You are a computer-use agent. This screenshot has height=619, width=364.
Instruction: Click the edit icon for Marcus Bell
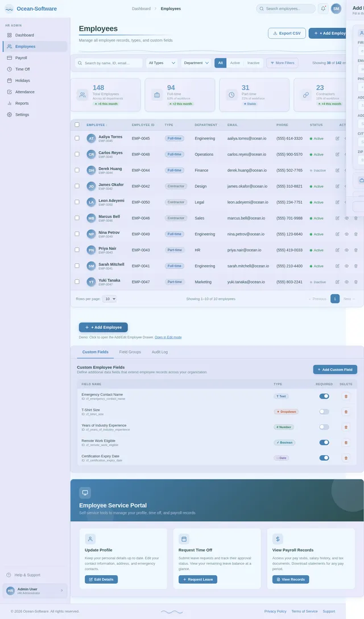tap(337, 218)
